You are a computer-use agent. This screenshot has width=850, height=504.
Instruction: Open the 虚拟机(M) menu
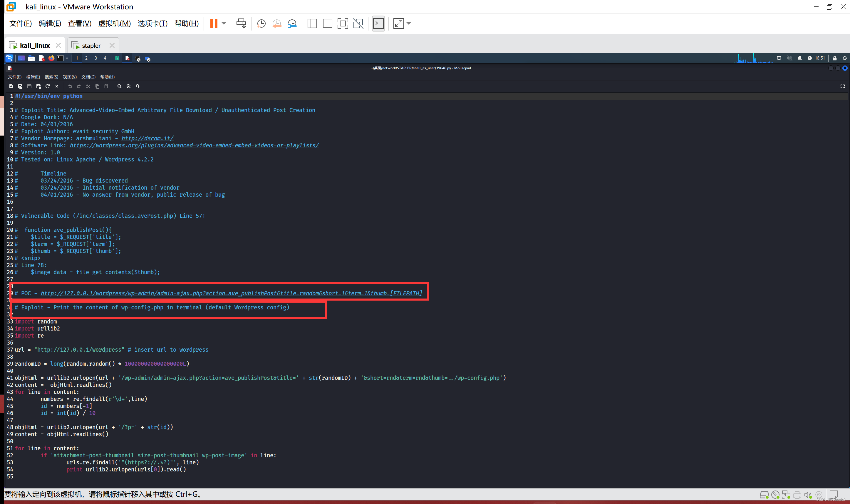pos(114,23)
